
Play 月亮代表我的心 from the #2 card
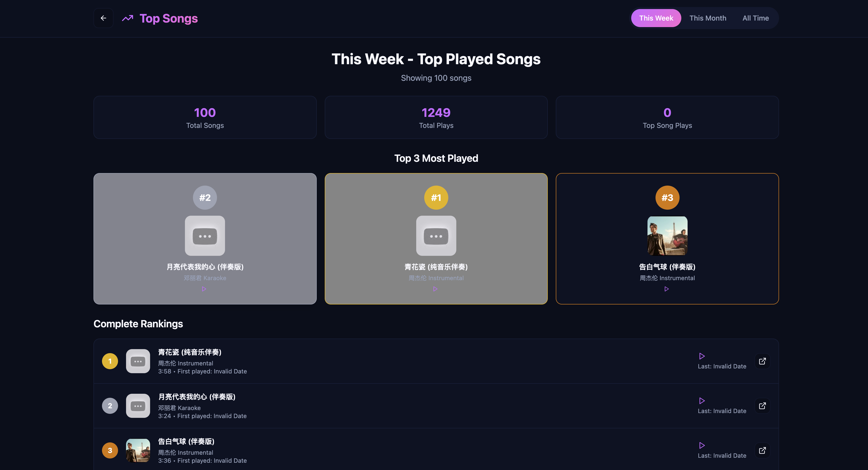click(204, 289)
